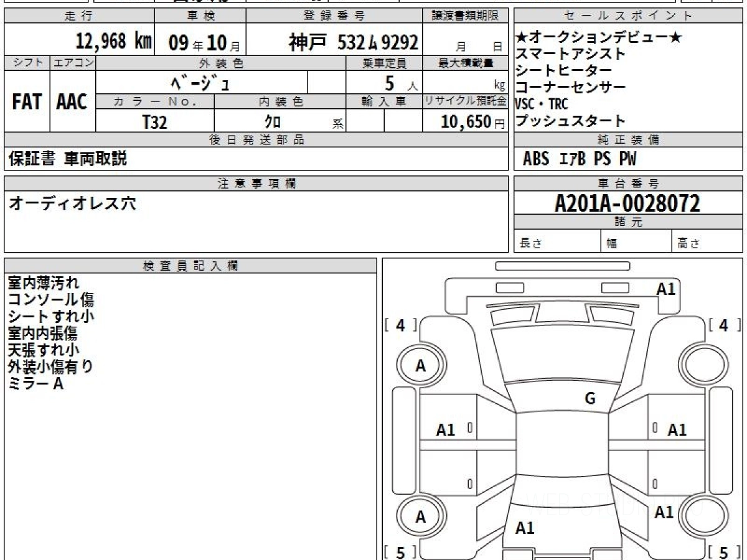Click the セールスポイント header

pos(629,16)
